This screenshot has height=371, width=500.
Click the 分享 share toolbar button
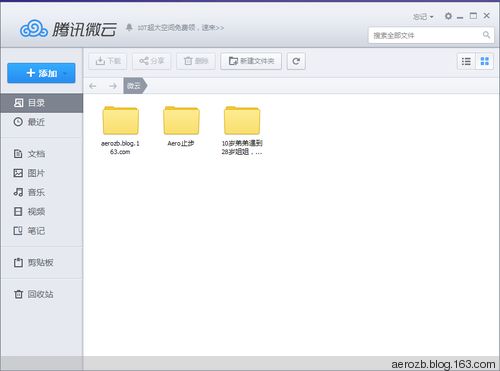pyautogui.click(x=151, y=61)
